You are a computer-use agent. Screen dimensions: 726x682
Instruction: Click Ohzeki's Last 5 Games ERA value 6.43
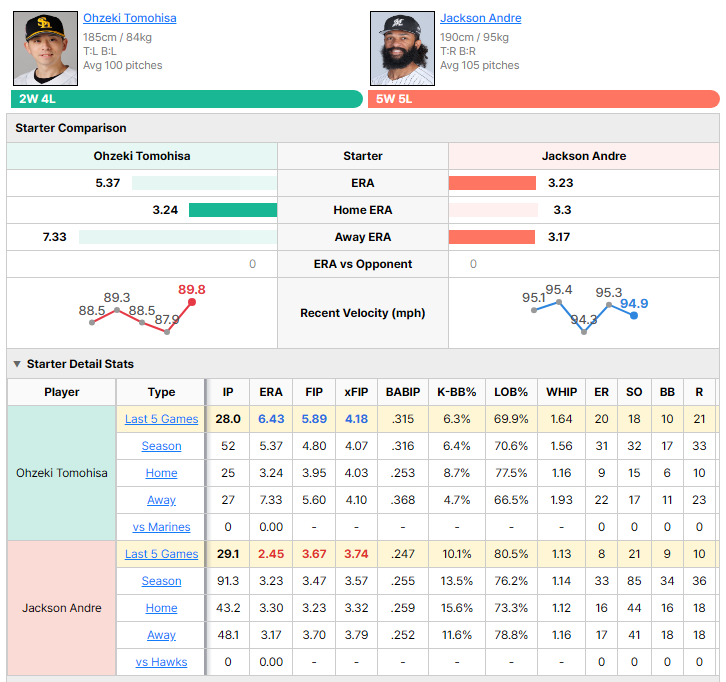(271, 419)
